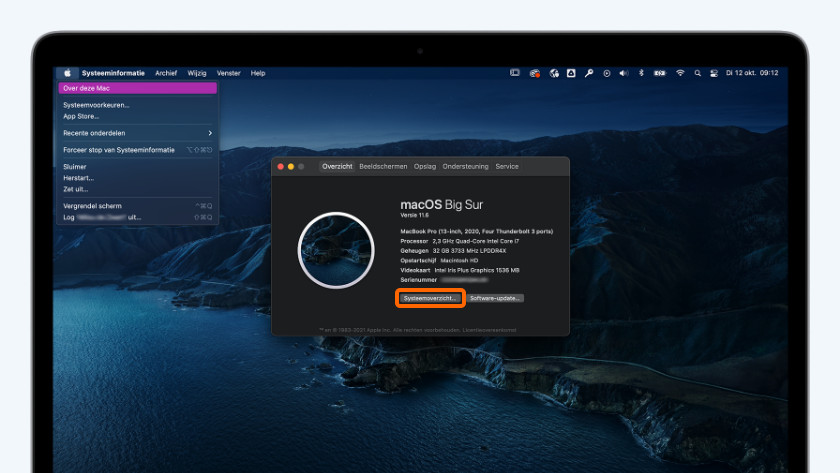Click the Versie 11.6 text
This screenshot has height=473, width=840.
(415, 215)
